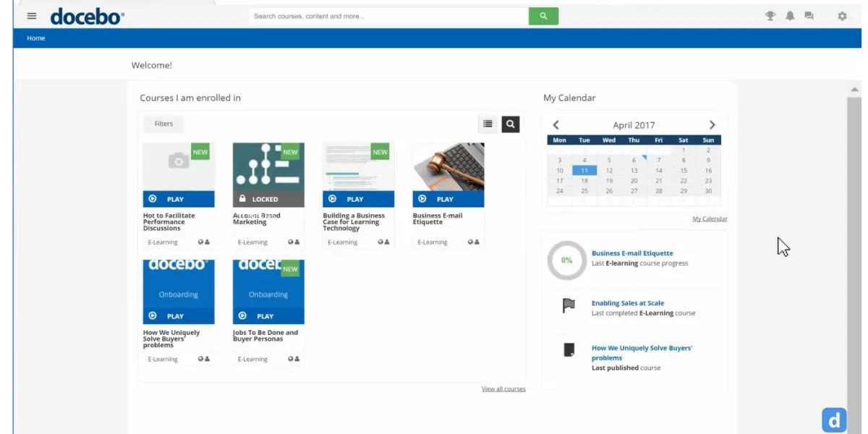Viewport: 868px width, 434px height.
Task: Click the docebo chat widget icon
Action: click(x=834, y=420)
